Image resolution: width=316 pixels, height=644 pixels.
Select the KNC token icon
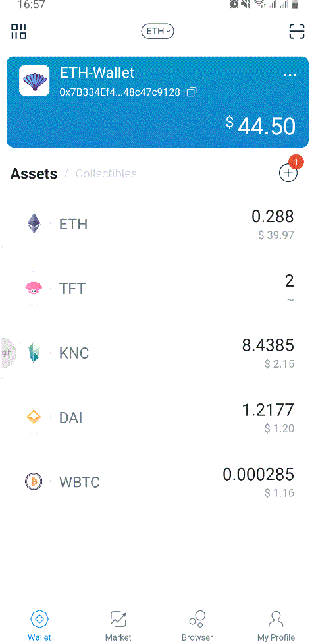(34, 353)
